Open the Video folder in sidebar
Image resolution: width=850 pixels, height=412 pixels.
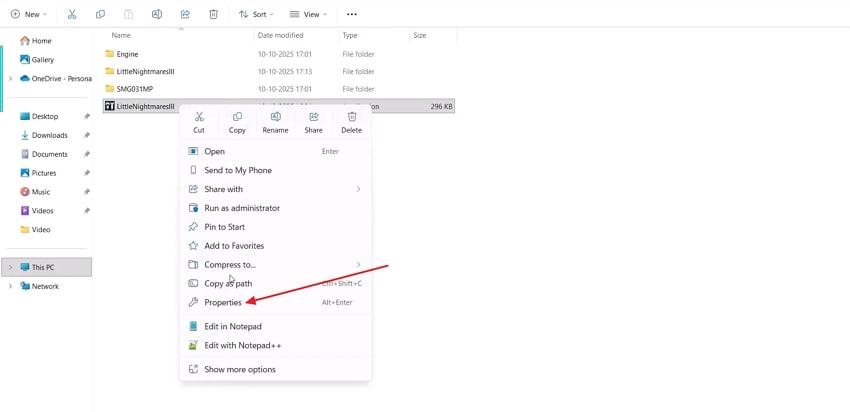pos(35,230)
